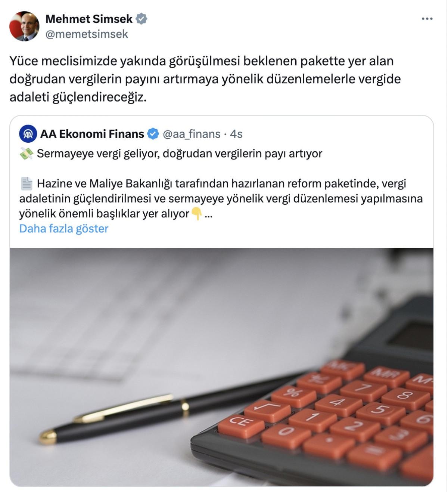
Task: Open the 4s timestamp of quoted tweet
Action: point(236,134)
